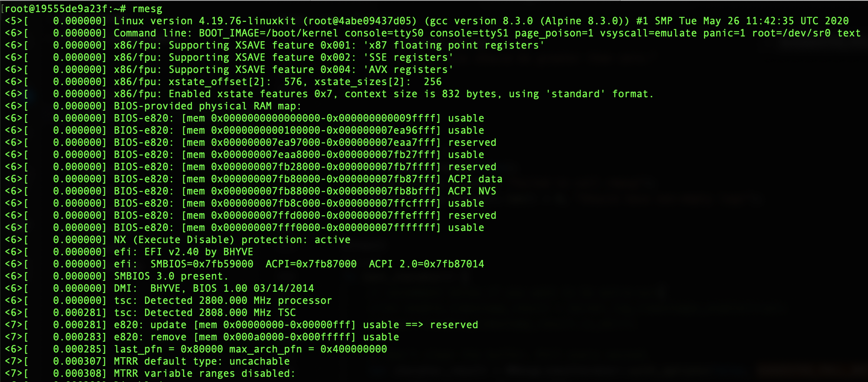
Task: Click the e820 update memory line
Action: pos(296,325)
